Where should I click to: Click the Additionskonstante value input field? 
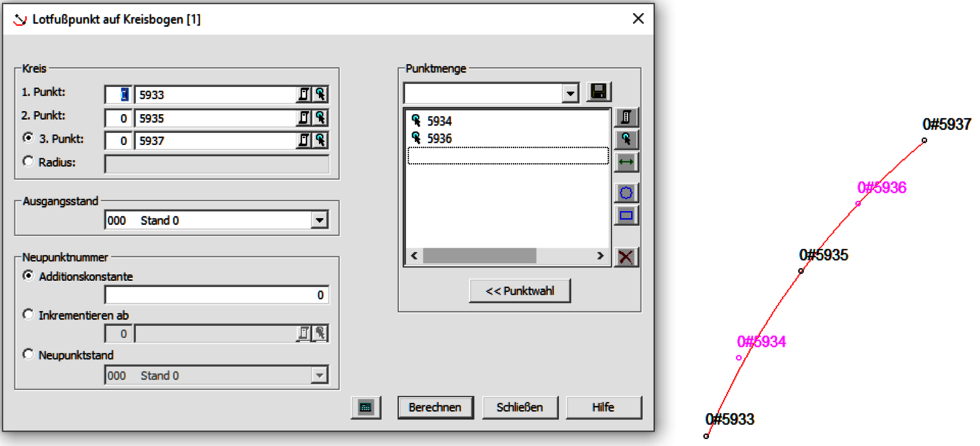pyautogui.click(x=216, y=295)
